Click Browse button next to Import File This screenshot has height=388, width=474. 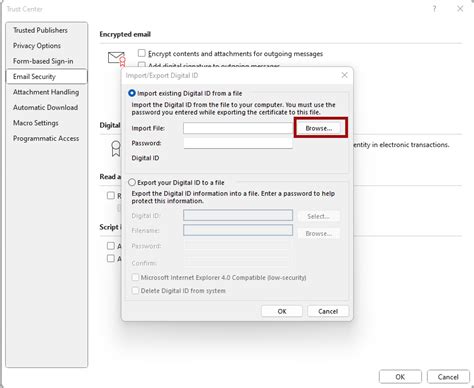(319, 128)
